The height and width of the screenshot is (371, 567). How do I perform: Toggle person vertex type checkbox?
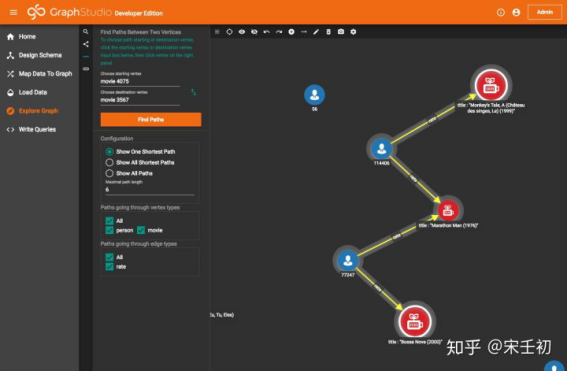point(110,230)
